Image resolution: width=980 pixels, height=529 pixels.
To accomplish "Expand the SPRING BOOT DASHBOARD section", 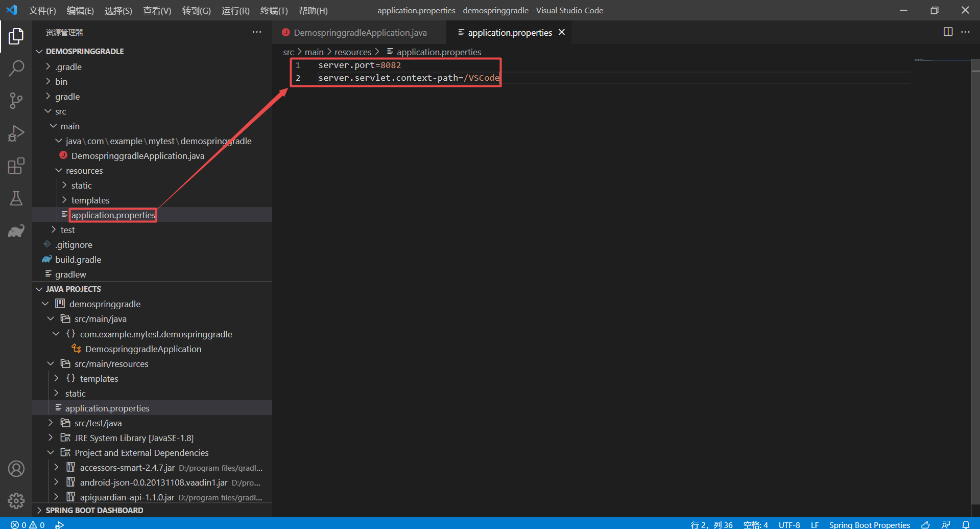I will [x=152, y=510].
